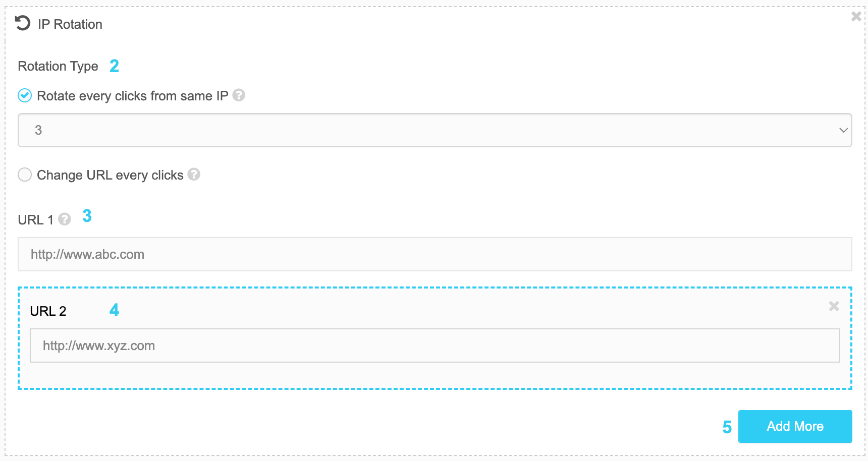Click the URL 2 label
This screenshot has width=868, height=461.
[48, 311]
